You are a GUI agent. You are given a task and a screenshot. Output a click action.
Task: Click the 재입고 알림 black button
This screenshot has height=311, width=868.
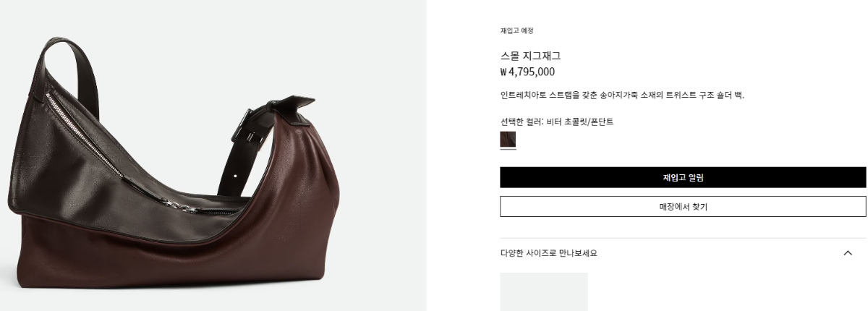tap(683, 177)
